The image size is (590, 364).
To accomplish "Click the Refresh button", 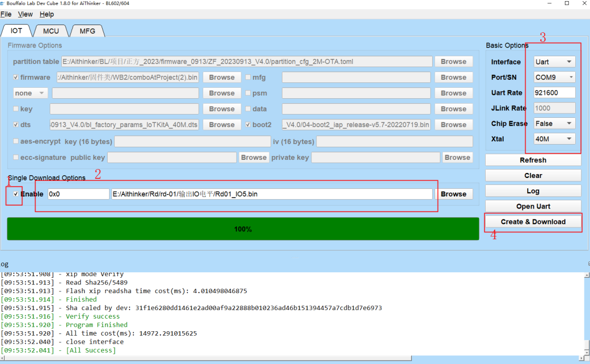I will [533, 160].
